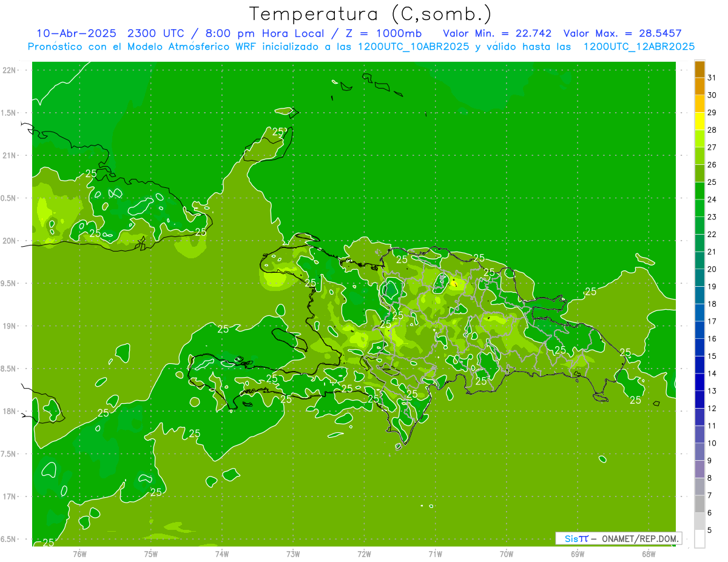
Task: Click colorbar value label 8
Action: (709, 478)
